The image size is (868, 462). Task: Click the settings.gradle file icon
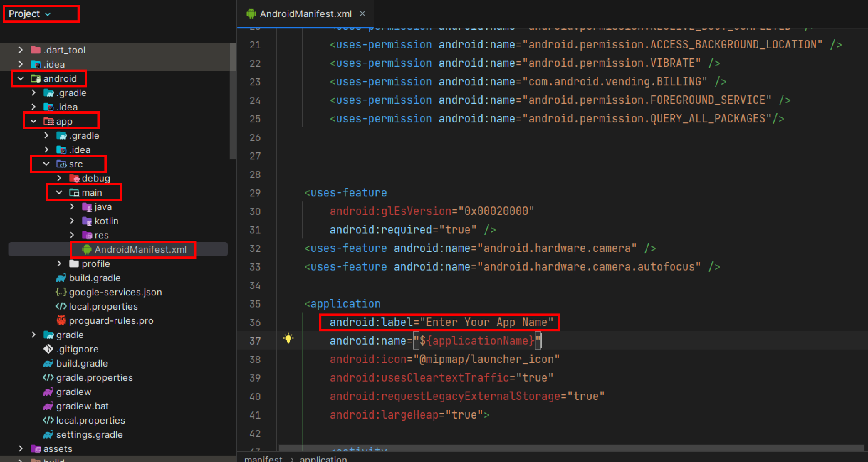coord(48,434)
